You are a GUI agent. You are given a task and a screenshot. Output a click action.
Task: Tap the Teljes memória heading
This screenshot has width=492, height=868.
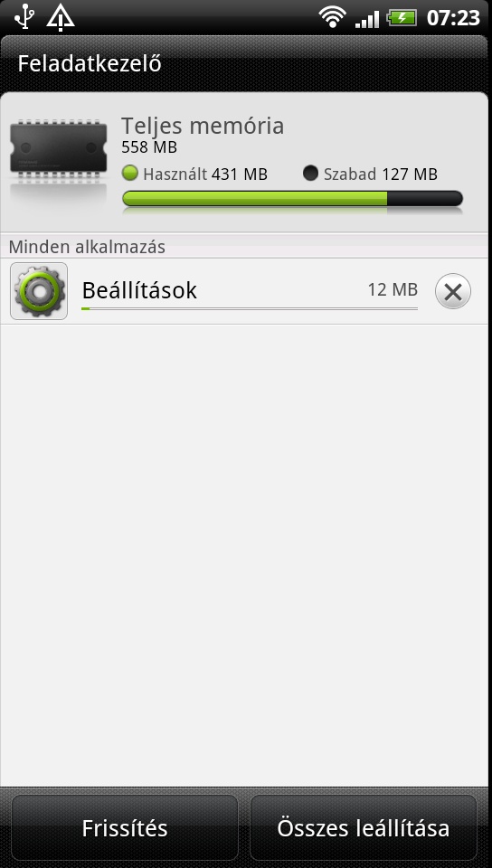pyautogui.click(x=203, y=126)
